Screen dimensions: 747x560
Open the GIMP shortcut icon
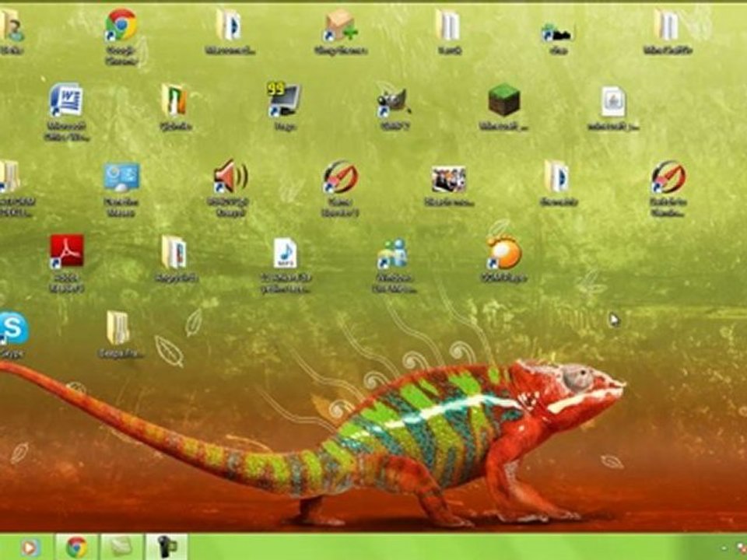click(394, 101)
